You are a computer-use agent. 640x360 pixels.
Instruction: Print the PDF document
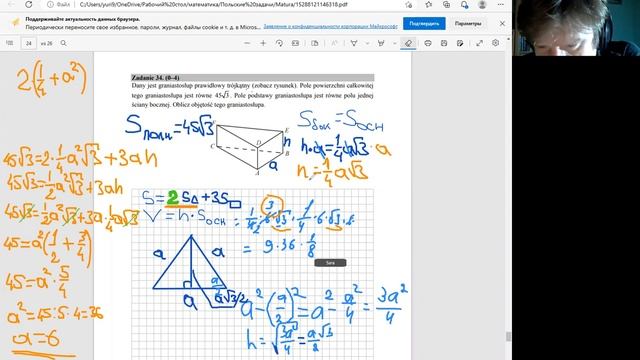pyautogui.click(x=428, y=43)
